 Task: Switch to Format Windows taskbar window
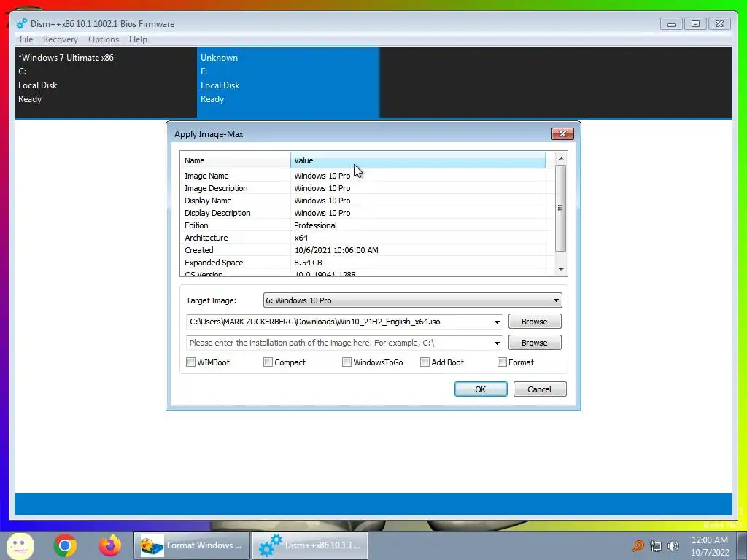coord(192,545)
